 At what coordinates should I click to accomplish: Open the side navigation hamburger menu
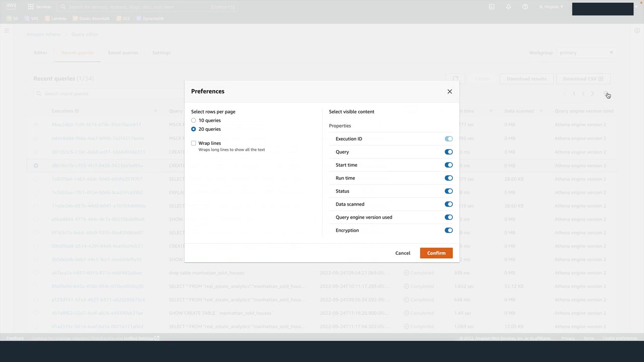click(7, 31)
